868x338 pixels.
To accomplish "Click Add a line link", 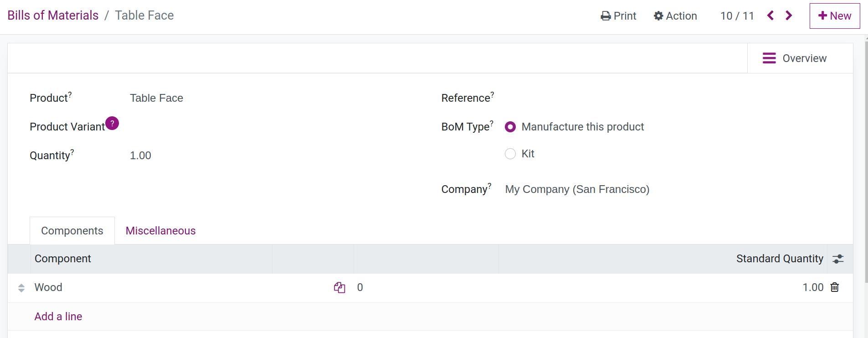I will click(58, 317).
